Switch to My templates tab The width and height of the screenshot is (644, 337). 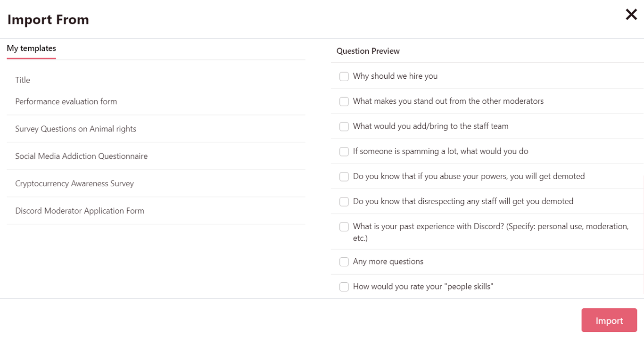32,49
